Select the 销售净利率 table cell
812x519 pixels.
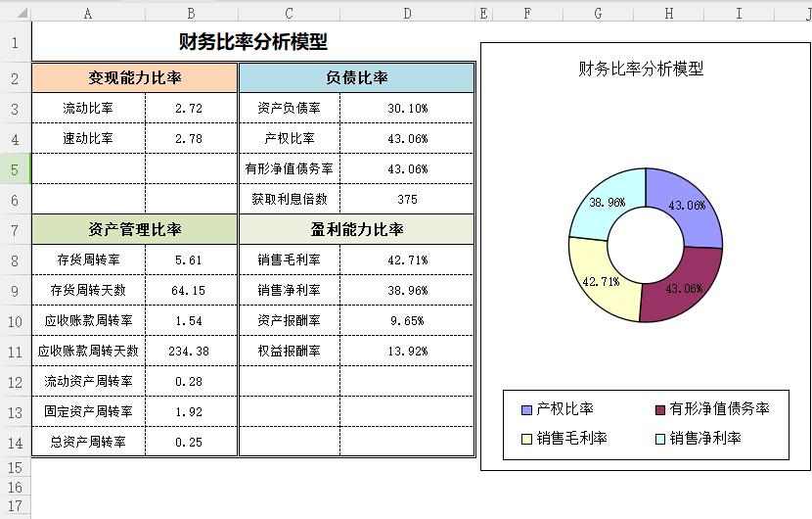click(289, 291)
